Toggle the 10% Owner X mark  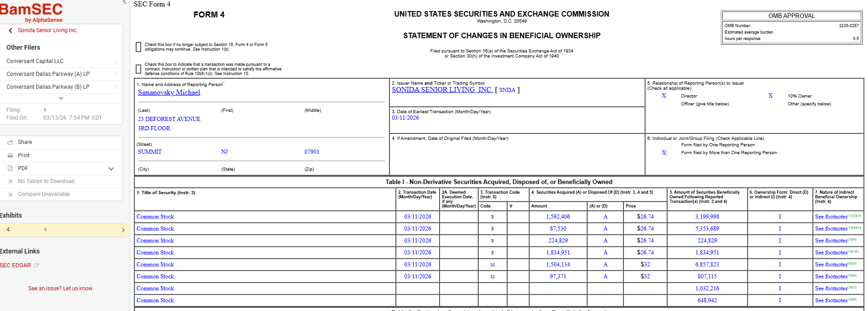coord(771,96)
